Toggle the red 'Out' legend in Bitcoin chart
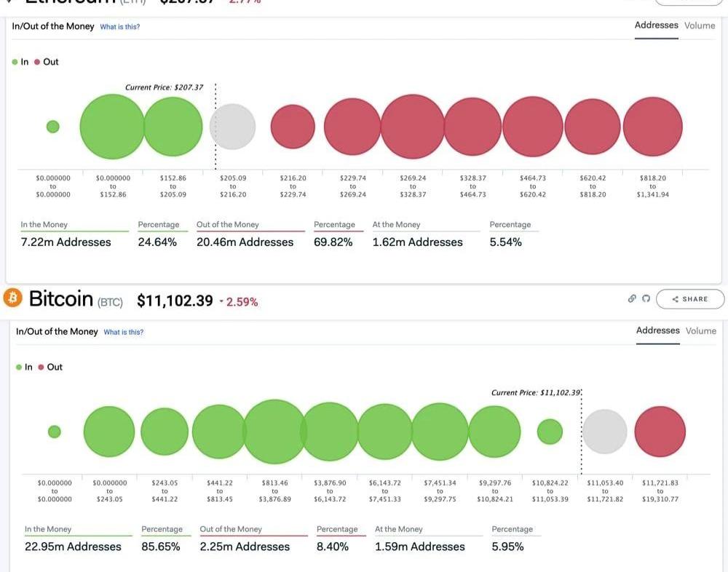 coord(50,367)
